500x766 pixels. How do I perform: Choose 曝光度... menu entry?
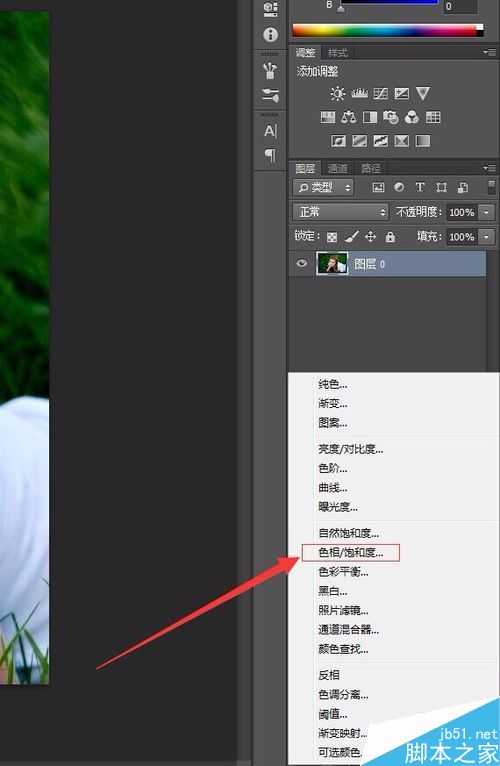(338, 507)
